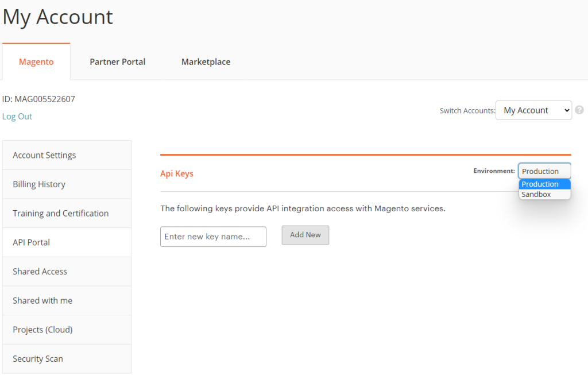
Task: Click the Api Keys heading
Action: point(177,173)
